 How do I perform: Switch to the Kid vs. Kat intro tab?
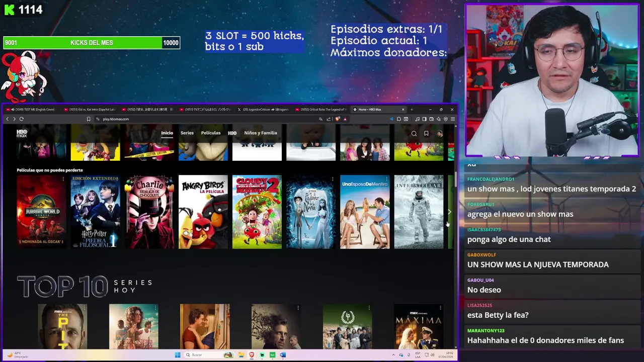pyautogui.click(x=91, y=110)
